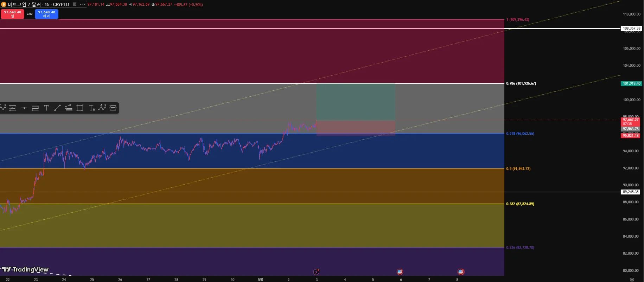Image resolution: width=644 pixels, height=282 pixels.
Task: Click the gray 97,563.78 price label on the axis
Action: 631,129
